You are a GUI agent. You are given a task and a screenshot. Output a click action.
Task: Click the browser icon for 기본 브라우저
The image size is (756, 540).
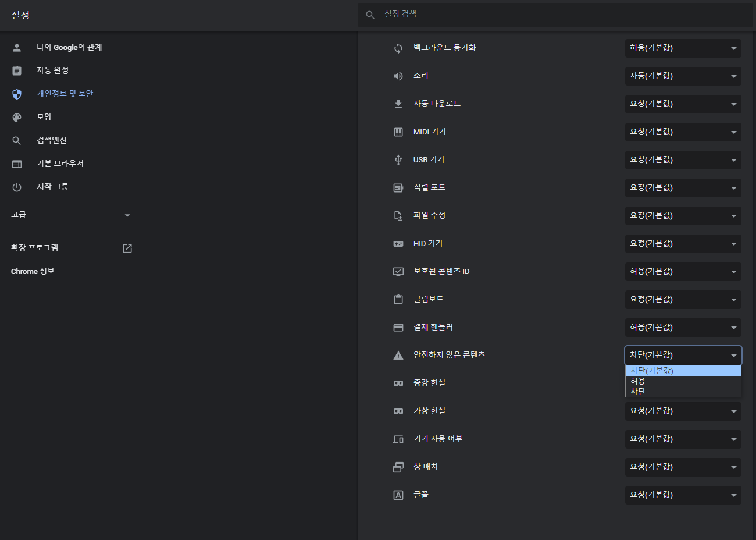(17, 164)
